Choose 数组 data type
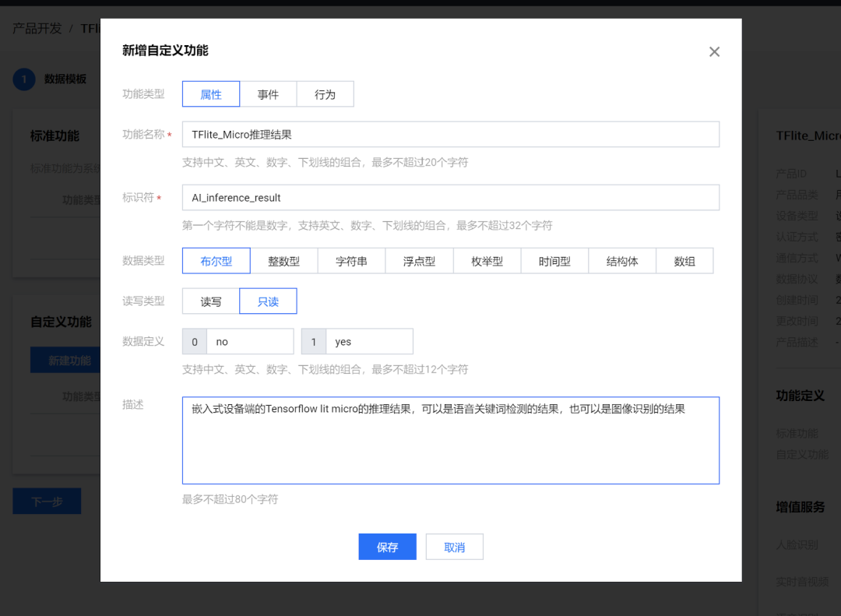The width and height of the screenshot is (841, 616). 684,261
